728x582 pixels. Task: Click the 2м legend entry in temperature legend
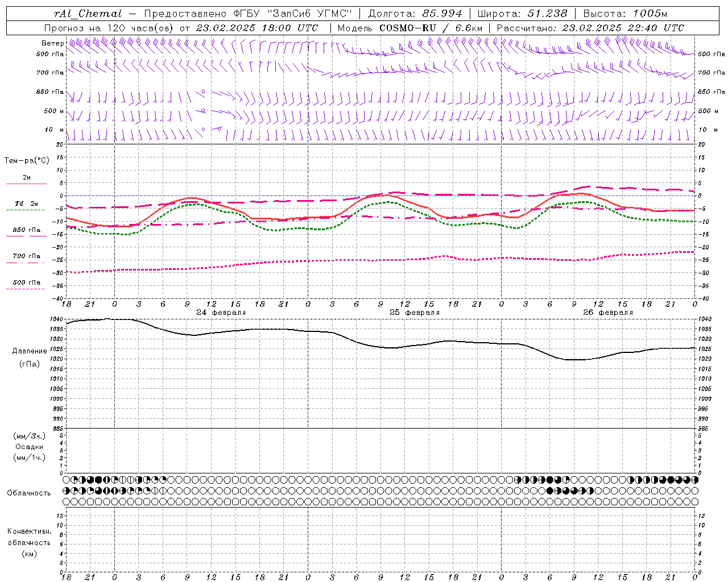click(27, 177)
